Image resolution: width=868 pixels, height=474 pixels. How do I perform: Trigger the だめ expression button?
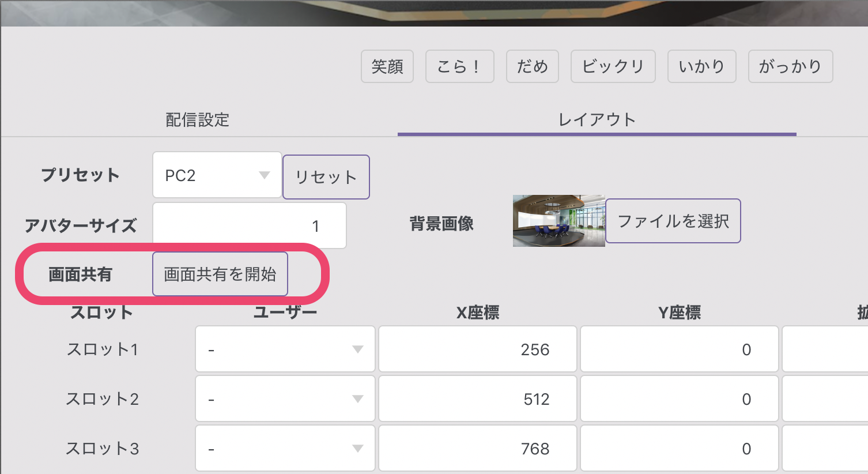(532, 66)
